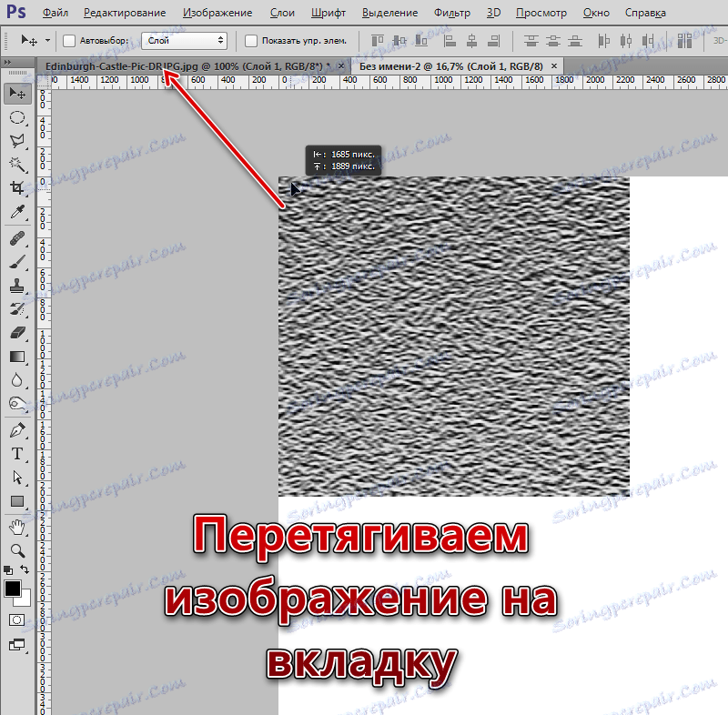The height and width of the screenshot is (715, 728).
Task: Click the Auto-Align Layers icon
Action: click(x=685, y=41)
